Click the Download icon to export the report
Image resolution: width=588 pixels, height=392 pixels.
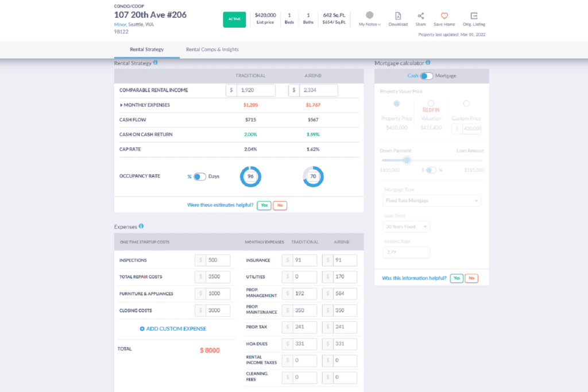pyautogui.click(x=398, y=17)
